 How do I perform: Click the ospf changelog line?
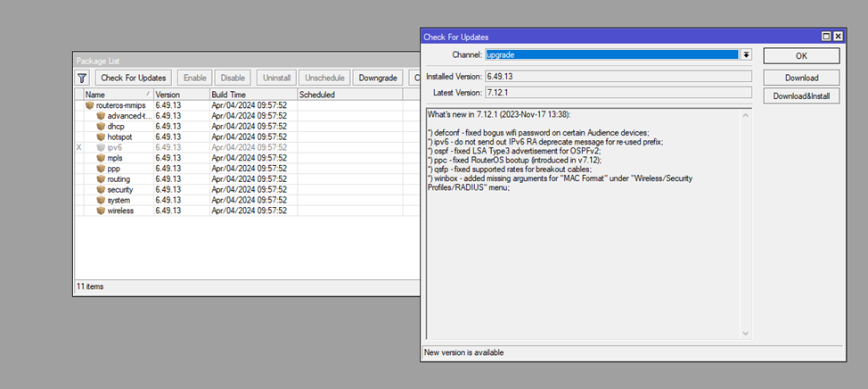coord(514,151)
